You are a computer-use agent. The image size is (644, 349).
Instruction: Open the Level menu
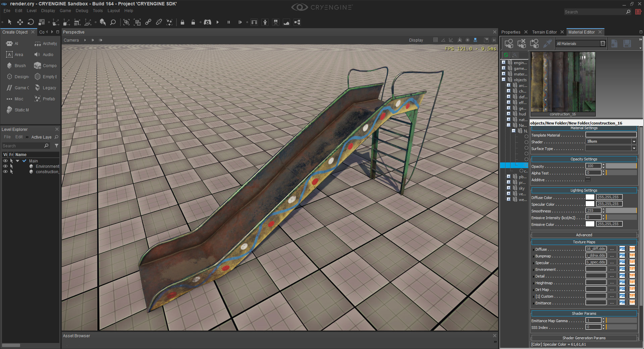[32, 11]
